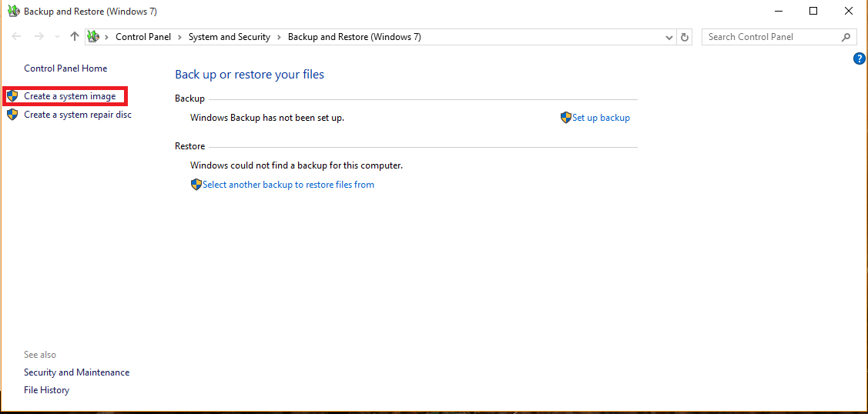This screenshot has height=414, width=868.
Task: Open Help with the blue question mark
Action: coord(860,58)
